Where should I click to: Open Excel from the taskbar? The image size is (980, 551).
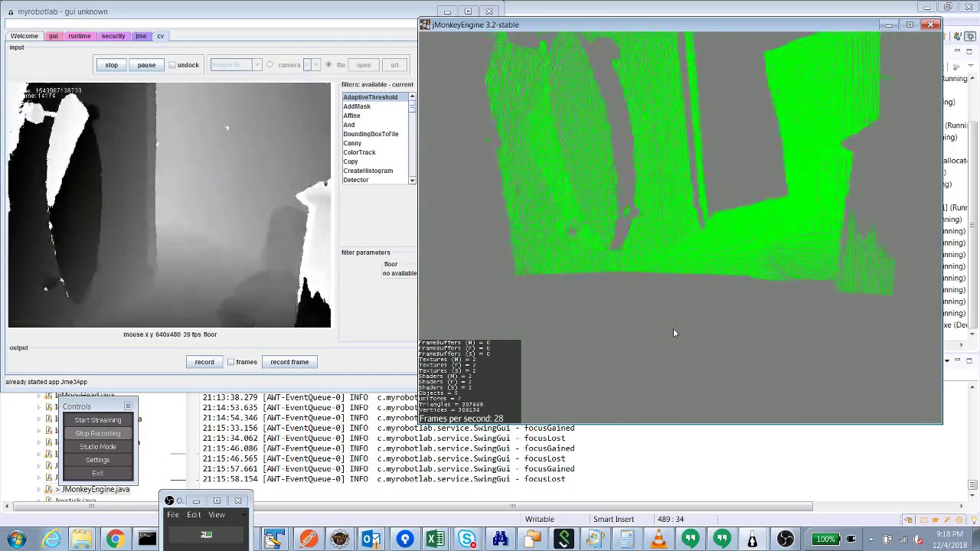pyautogui.click(x=436, y=540)
